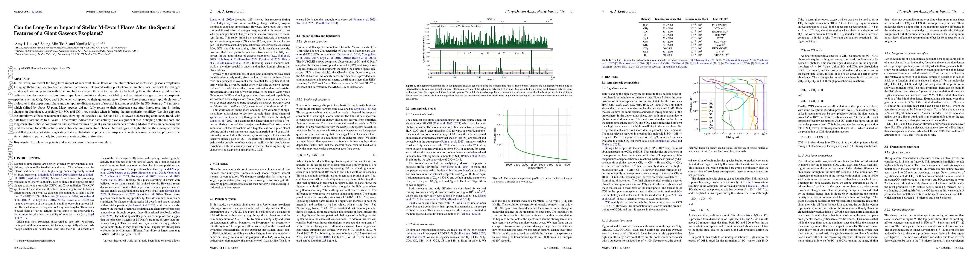Image resolution: width=980 pixels, height=258 pixels.
Task: Click '2.2 Stellar spectra and lightcurves' heading
Action: tap(318, 36)
